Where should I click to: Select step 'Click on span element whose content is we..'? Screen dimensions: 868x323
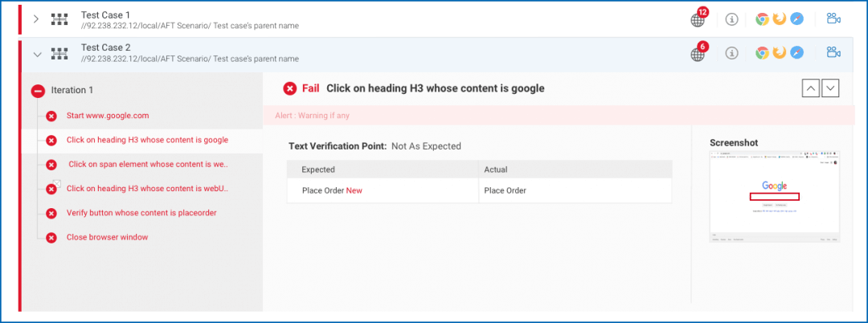click(148, 165)
